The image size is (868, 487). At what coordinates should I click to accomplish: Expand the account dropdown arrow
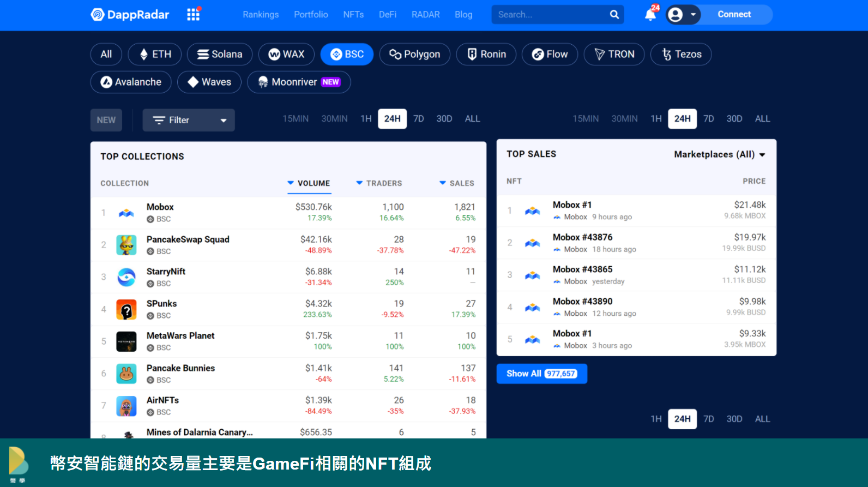pos(693,15)
